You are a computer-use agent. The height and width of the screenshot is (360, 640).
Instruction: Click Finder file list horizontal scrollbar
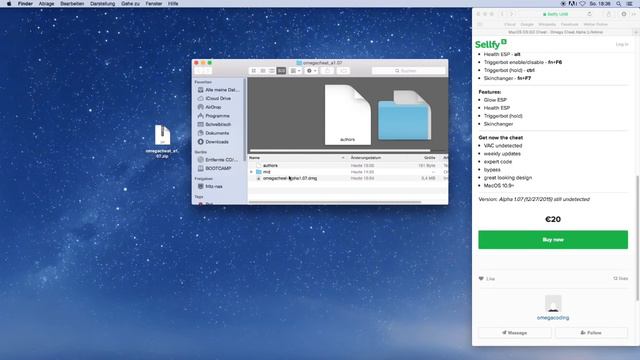pyautogui.click(x=335, y=202)
